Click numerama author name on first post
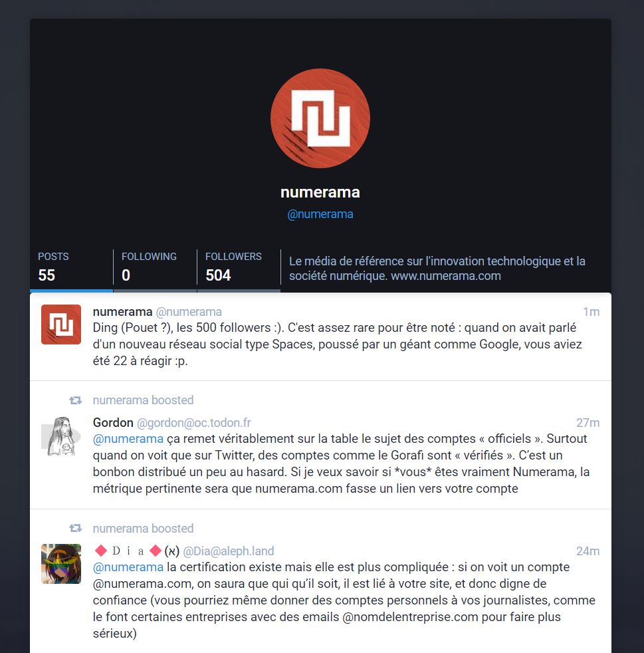644x653 pixels. click(x=122, y=312)
